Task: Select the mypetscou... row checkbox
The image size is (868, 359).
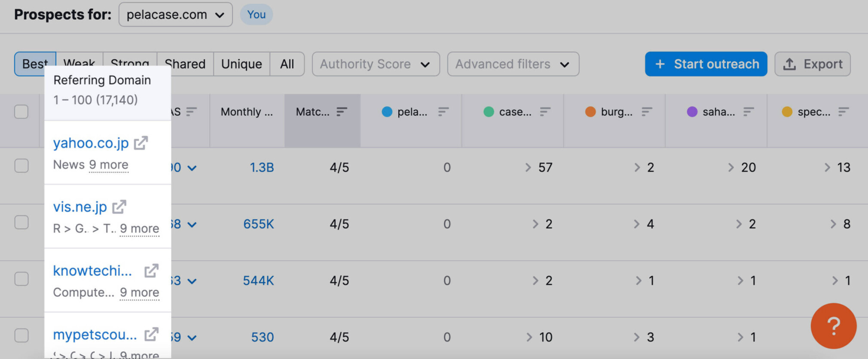Action: click(21, 336)
